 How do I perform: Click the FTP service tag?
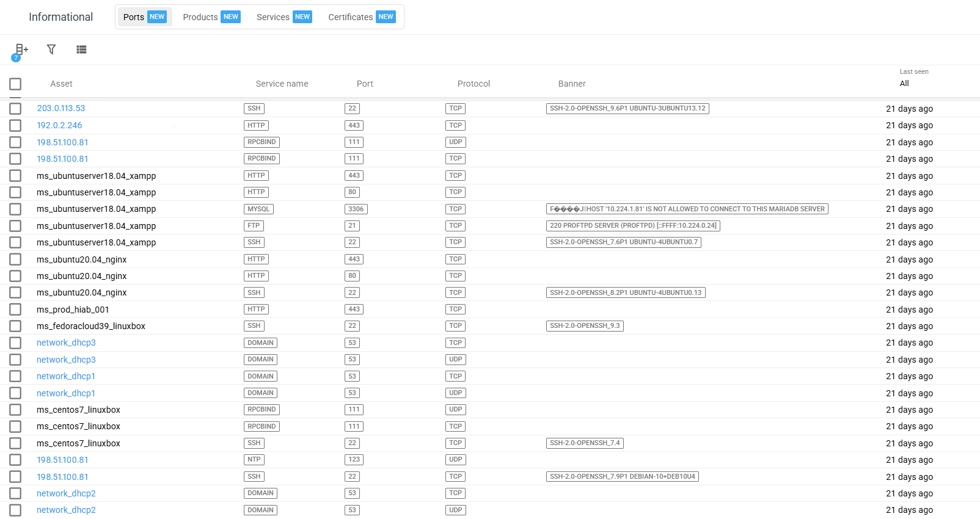point(254,226)
